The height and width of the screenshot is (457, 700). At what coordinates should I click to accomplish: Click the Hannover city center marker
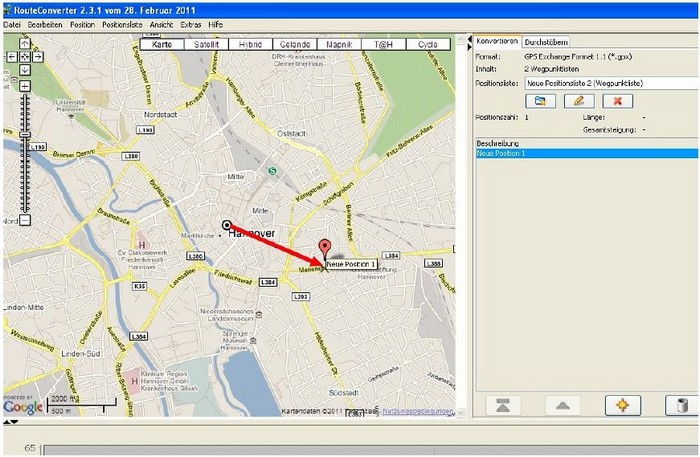click(x=227, y=225)
